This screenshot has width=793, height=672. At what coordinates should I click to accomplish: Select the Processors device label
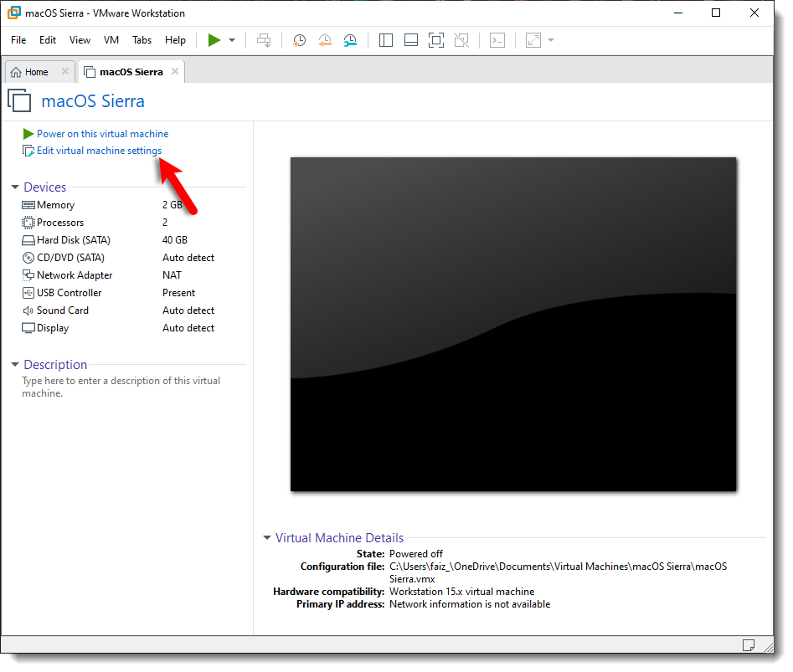(60, 223)
